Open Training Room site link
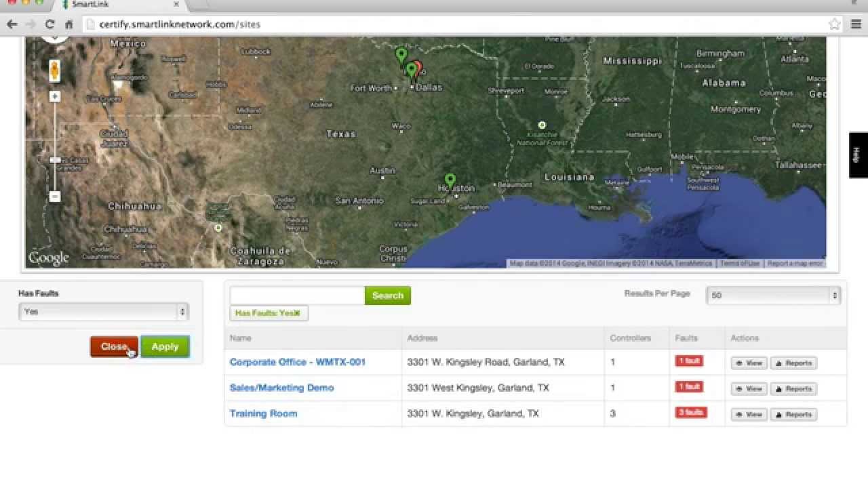 point(263,413)
